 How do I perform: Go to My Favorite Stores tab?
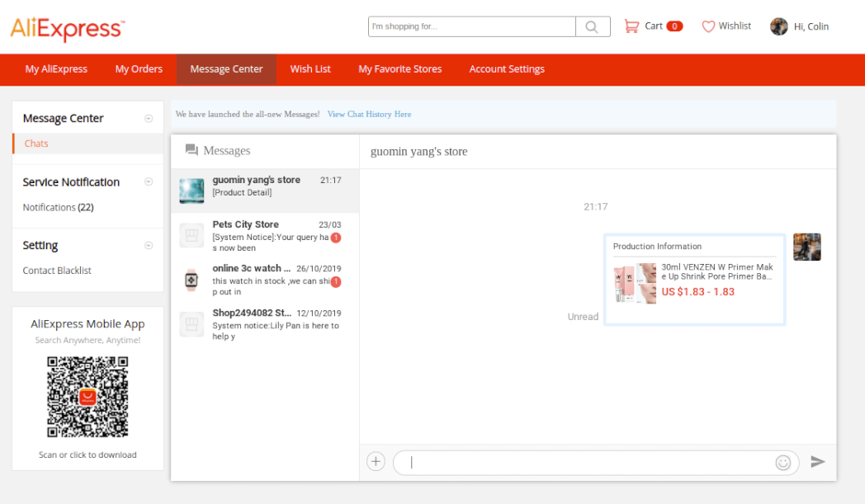point(400,69)
